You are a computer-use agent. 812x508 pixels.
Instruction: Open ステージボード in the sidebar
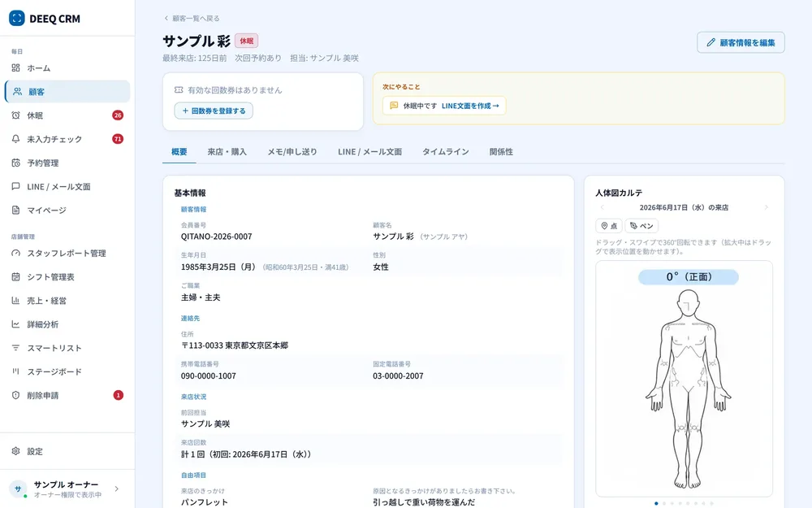67,371
